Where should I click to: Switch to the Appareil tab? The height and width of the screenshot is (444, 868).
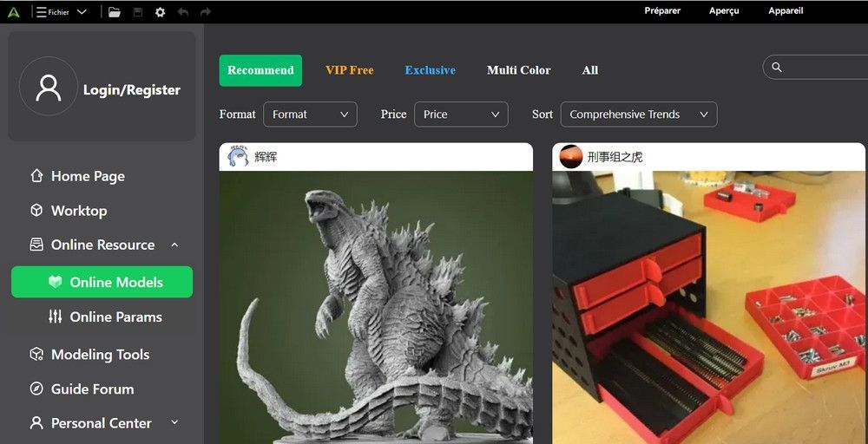(x=786, y=11)
